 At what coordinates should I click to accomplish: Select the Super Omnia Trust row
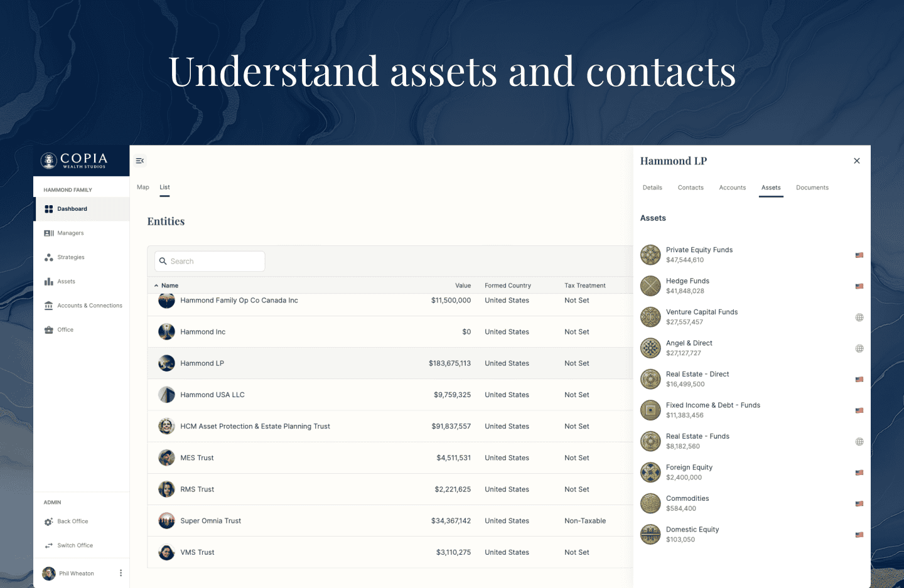coord(210,521)
